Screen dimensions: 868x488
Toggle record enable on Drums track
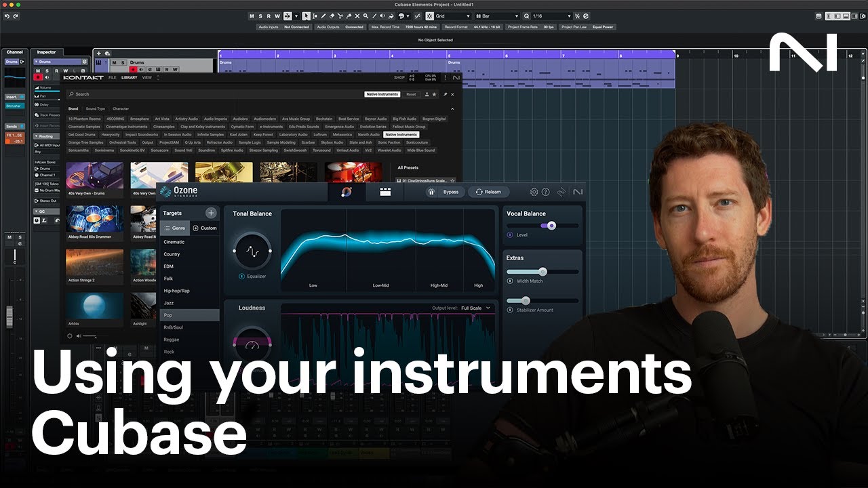[133, 70]
